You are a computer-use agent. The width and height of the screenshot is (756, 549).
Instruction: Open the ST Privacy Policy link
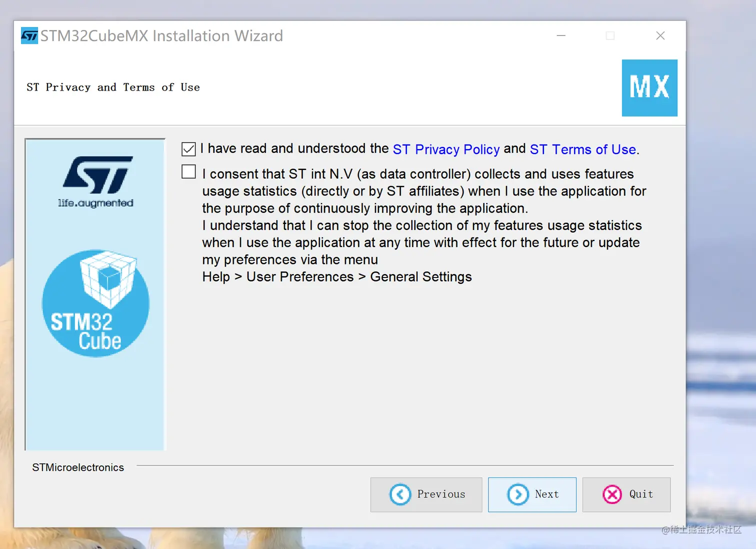446,149
